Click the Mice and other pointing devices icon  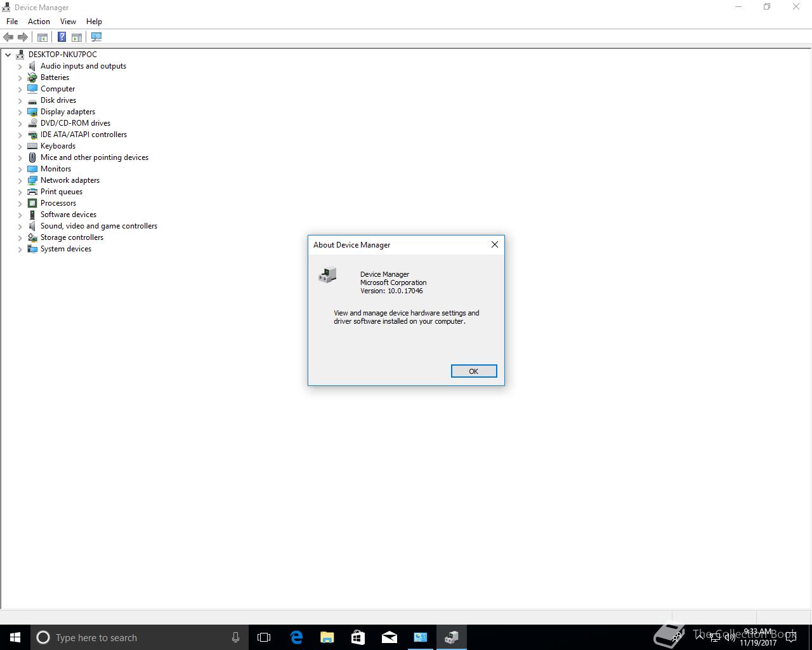click(x=32, y=157)
